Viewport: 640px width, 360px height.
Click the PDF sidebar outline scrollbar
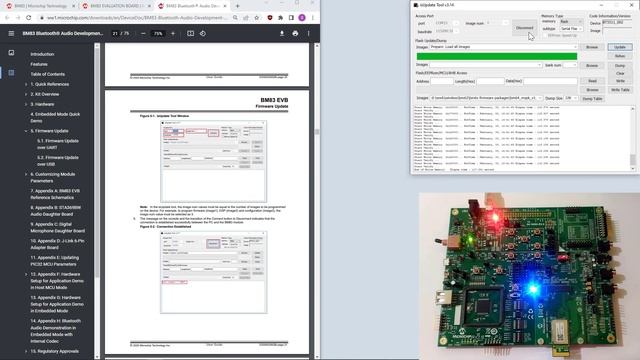coord(97,163)
